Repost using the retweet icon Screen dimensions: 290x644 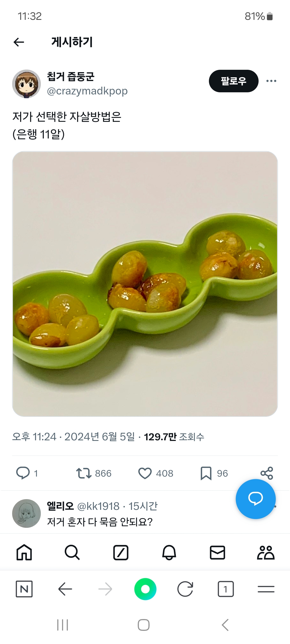84,473
